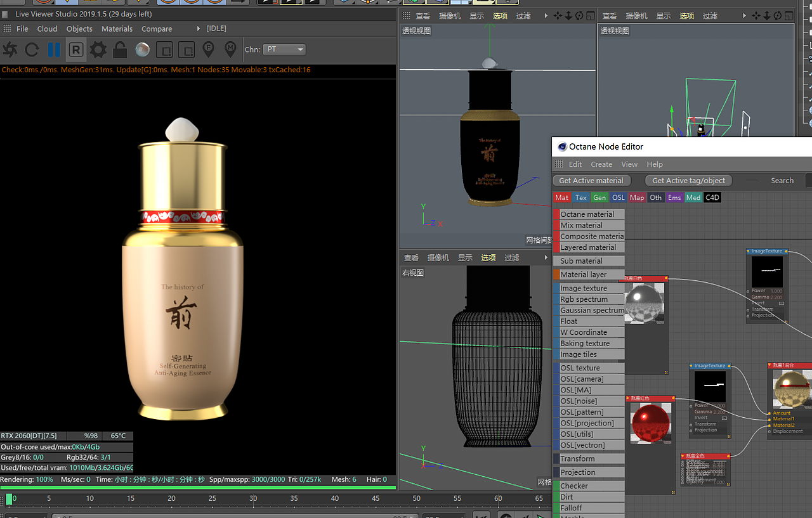Toggle the Med node filter

click(693, 198)
